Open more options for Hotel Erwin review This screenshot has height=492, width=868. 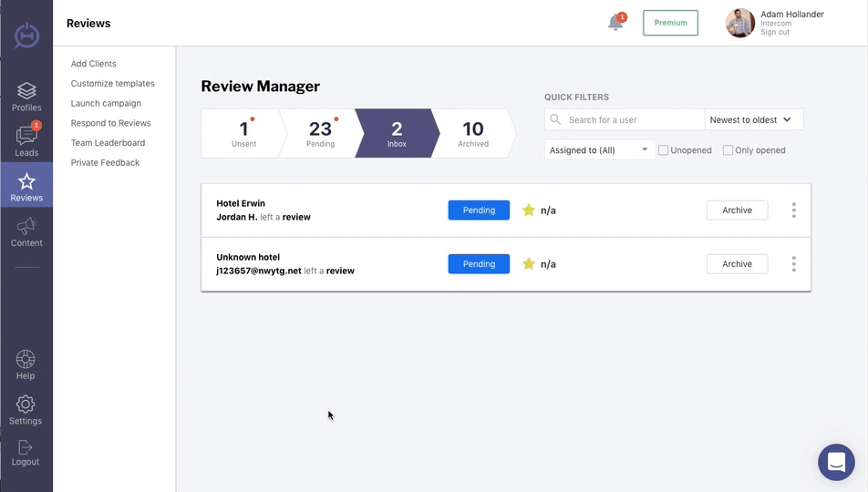click(x=794, y=210)
